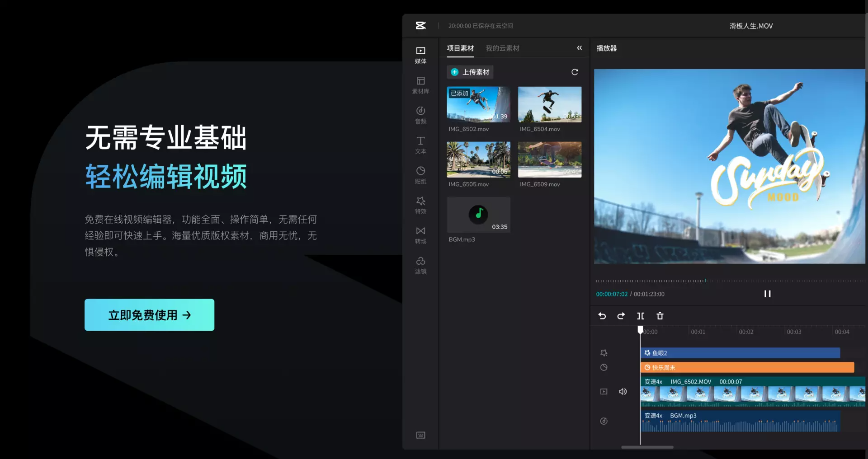
Task: Click the 00:04 timeline ruler mark
Action: [842, 332]
